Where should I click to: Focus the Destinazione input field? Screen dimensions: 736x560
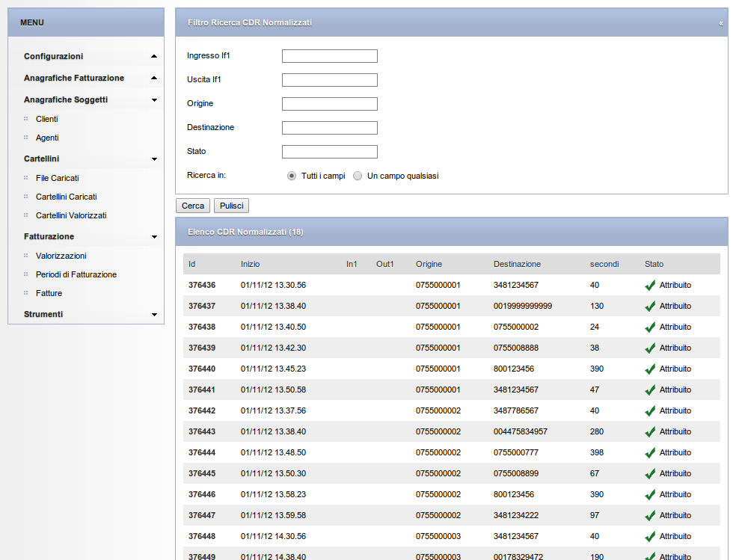pyautogui.click(x=330, y=128)
